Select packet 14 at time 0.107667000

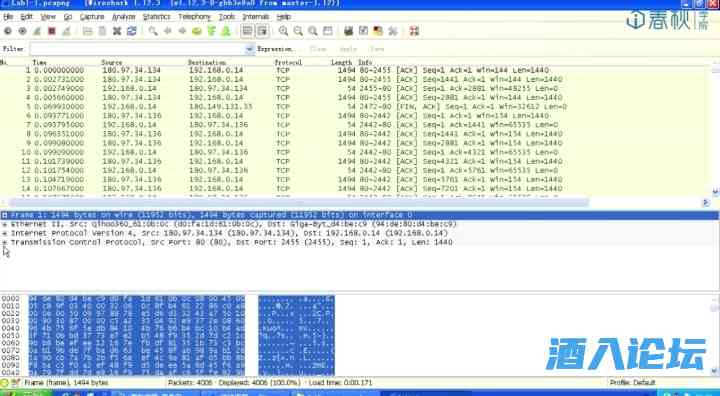click(x=356, y=188)
